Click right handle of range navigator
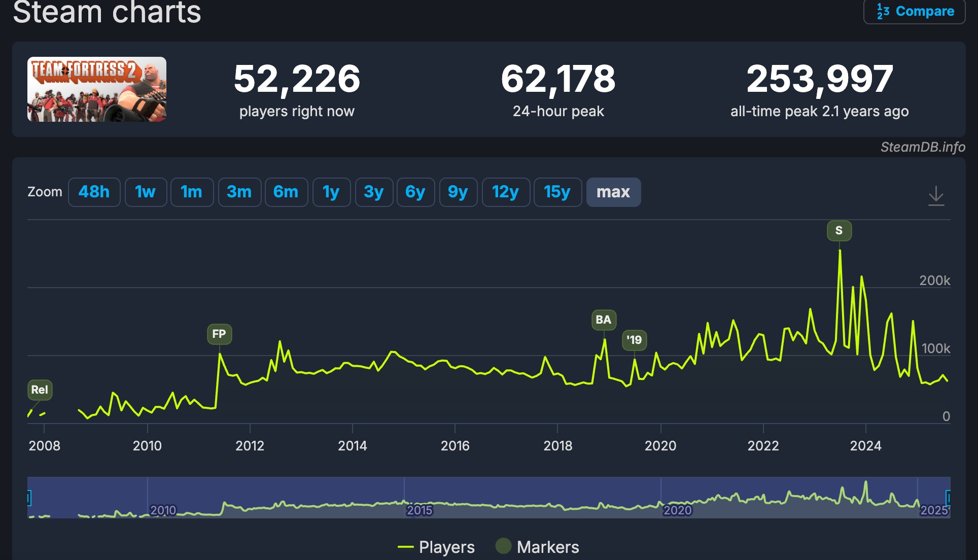The width and height of the screenshot is (978, 560). [x=948, y=498]
